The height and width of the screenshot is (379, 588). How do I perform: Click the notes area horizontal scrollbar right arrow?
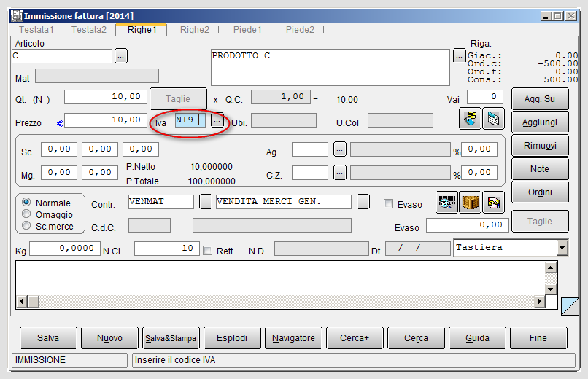click(x=540, y=302)
